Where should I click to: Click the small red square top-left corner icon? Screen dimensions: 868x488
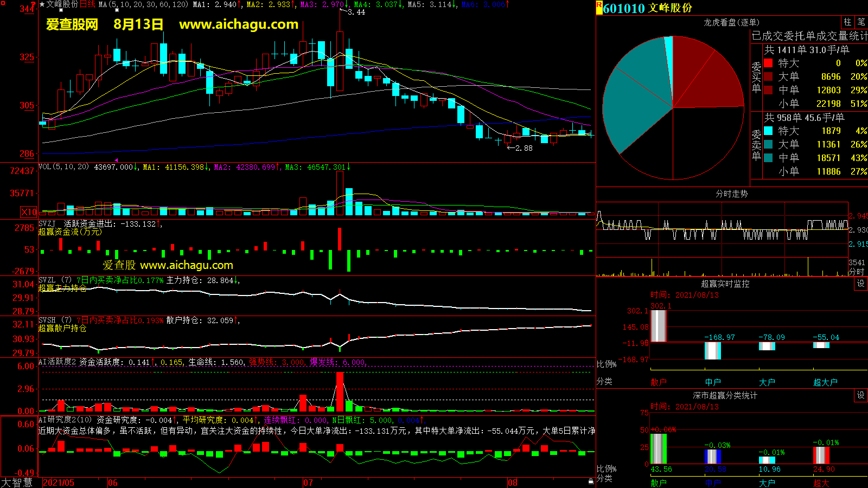(3, 3)
